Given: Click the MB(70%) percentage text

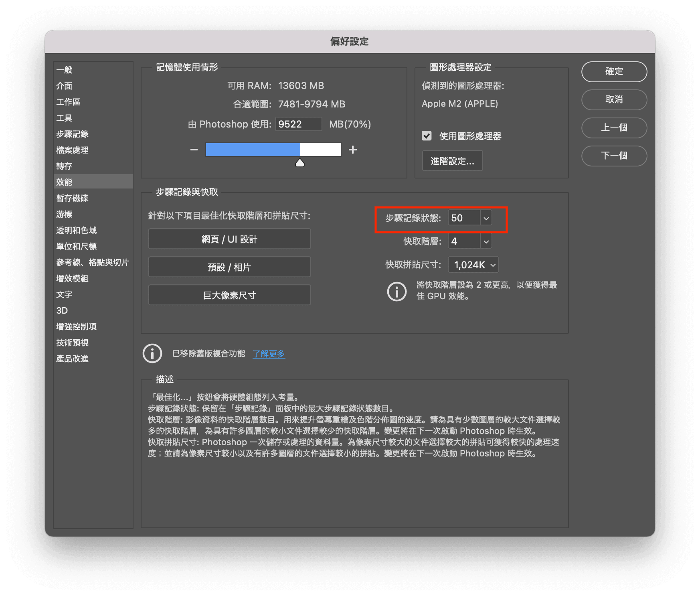Looking at the screenshot, I should coord(350,124).
